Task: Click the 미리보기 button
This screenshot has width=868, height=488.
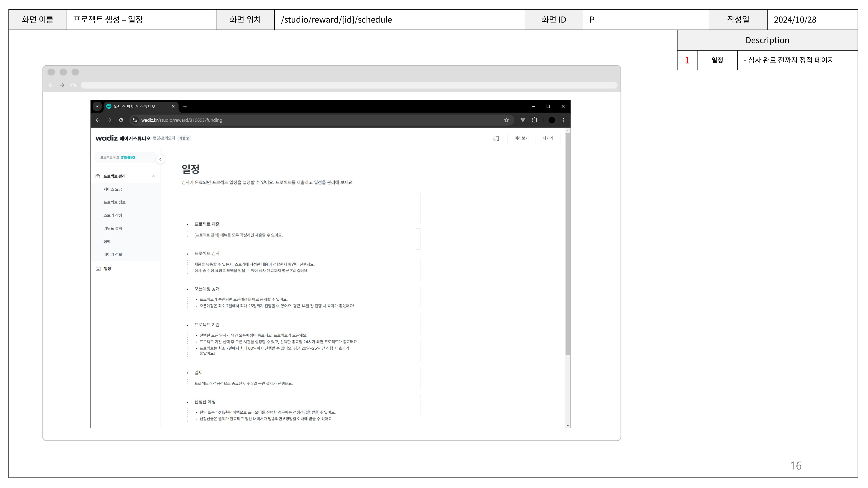Action: point(521,138)
